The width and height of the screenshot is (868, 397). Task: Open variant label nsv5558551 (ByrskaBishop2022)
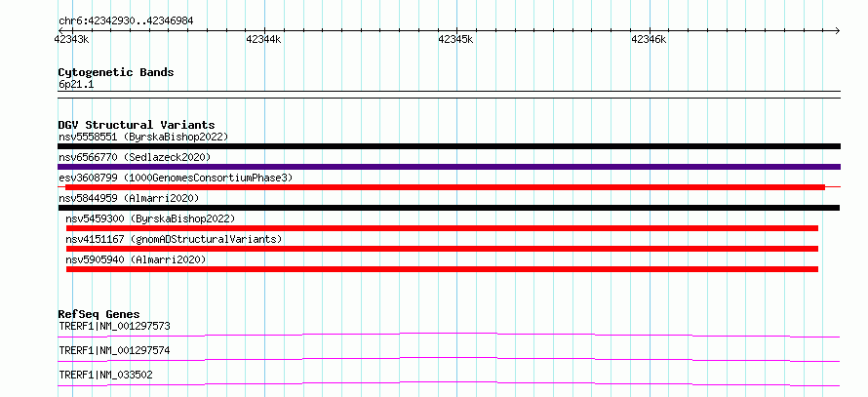(x=143, y=137)
